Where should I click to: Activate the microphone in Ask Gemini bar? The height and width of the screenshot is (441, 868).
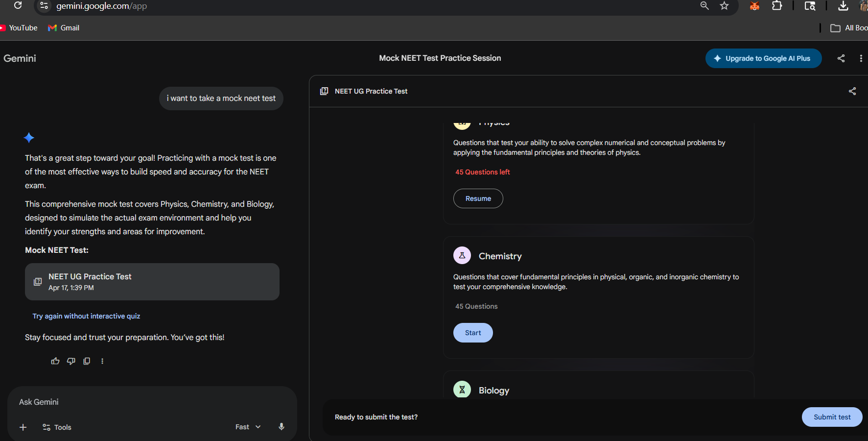tap(282, 427)
